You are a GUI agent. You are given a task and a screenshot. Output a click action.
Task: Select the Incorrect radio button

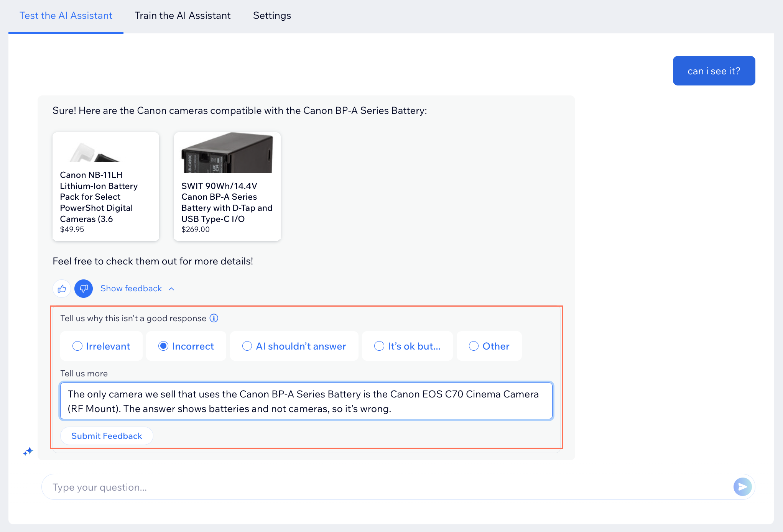163,346
